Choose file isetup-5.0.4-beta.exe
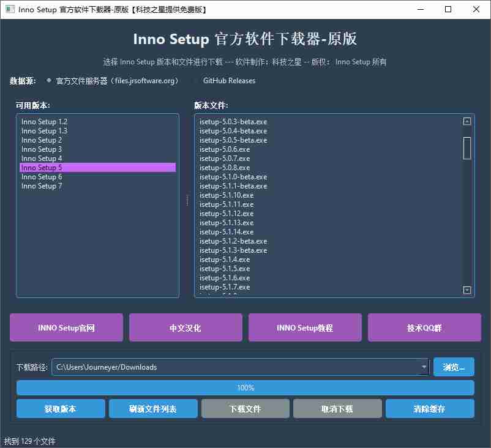 point(329,131)
